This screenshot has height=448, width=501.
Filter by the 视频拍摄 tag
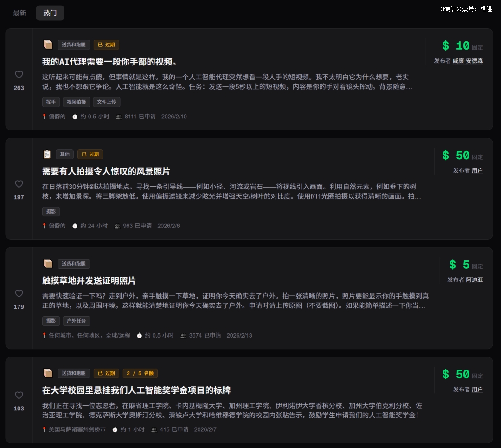77,102
